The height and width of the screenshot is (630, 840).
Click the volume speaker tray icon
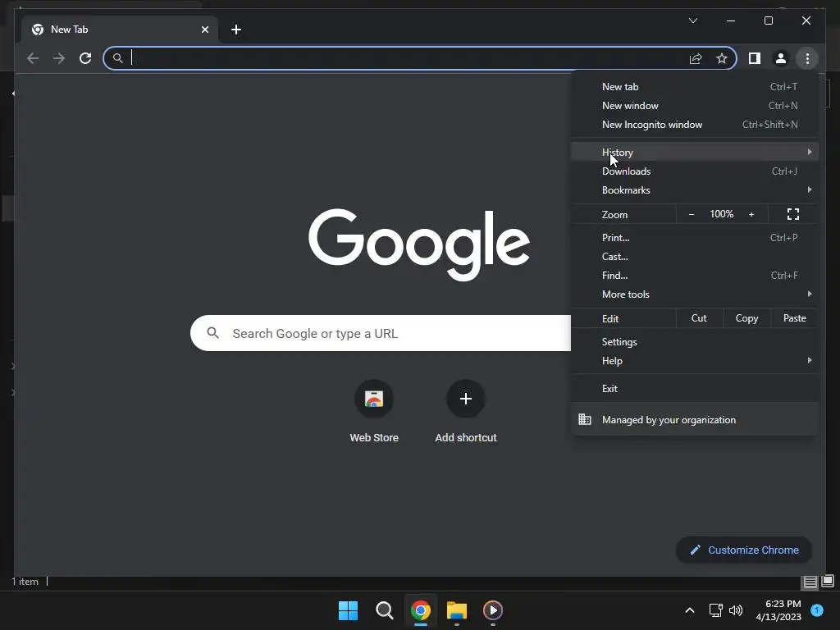pyautogui.click(x=736, y=610)
